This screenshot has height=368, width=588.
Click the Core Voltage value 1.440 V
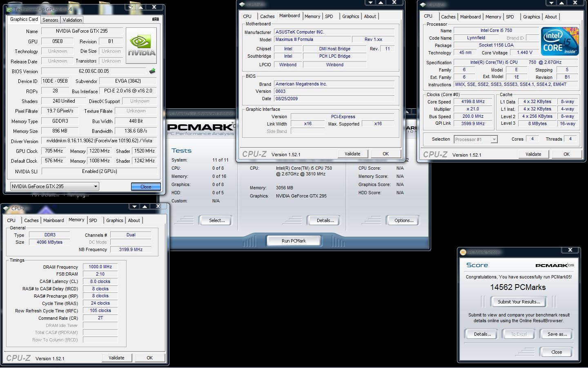(525, 53)
